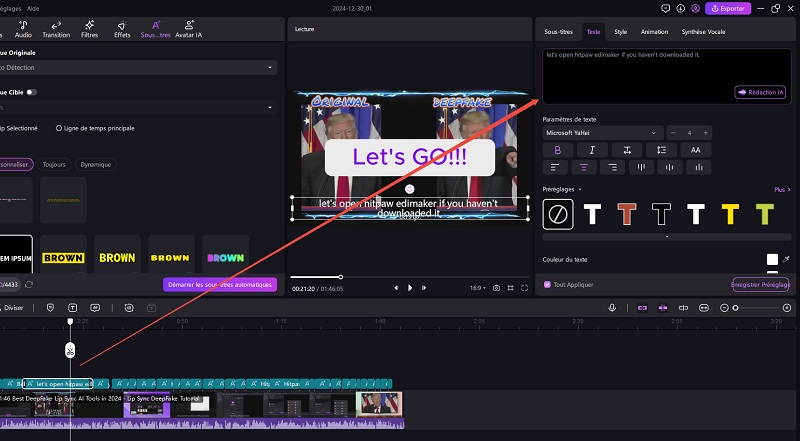Click Démarrer les sous-titres automatiques
Image resolution: width=800 pixels, height=441 pixels.
(x=219, y=284)
